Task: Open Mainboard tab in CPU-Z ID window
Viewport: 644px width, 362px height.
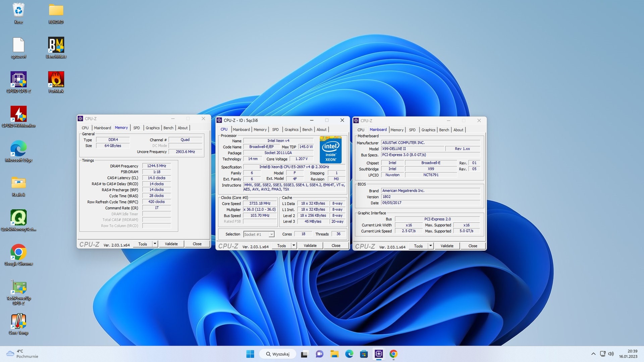Action: [x=241, y=129]
